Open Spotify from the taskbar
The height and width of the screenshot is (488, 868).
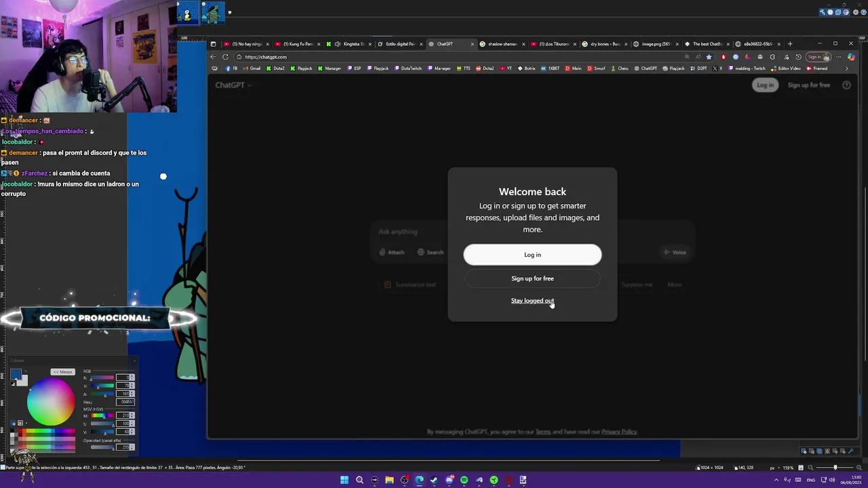(464, 480)
